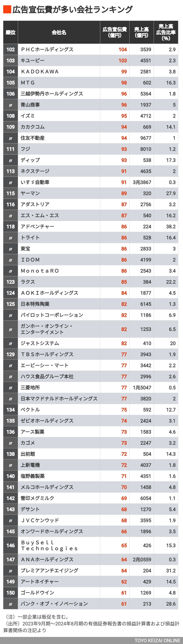Click the いすゞ自動車 sales value 3兆3867
The image size is (183, 644).
pos(142,182)
